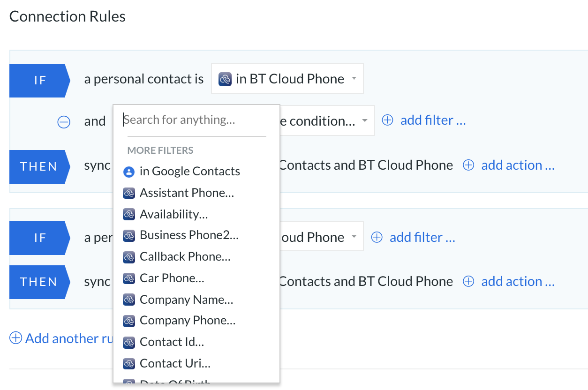Viewport: 588px width, 390px height.
Task: Click the icon beside Availability
Action: [128, 215]
